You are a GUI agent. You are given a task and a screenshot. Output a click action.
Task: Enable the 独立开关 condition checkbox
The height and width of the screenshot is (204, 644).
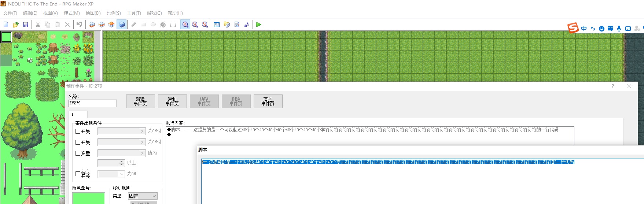coord(78,174)
